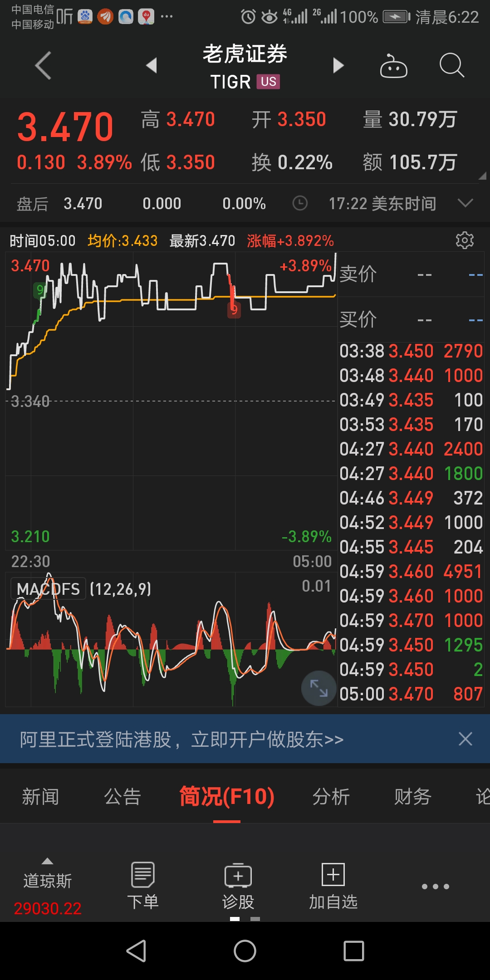Open the 新闻 tab
The height and width of the screenshot is (980, 490).
[x=41, y=797]
